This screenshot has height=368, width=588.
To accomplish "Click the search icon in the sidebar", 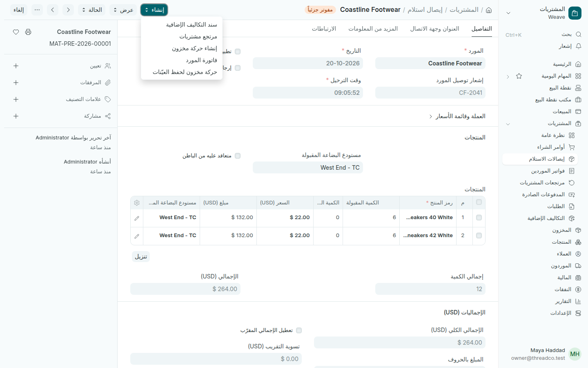I will click(x=578, y=34).
